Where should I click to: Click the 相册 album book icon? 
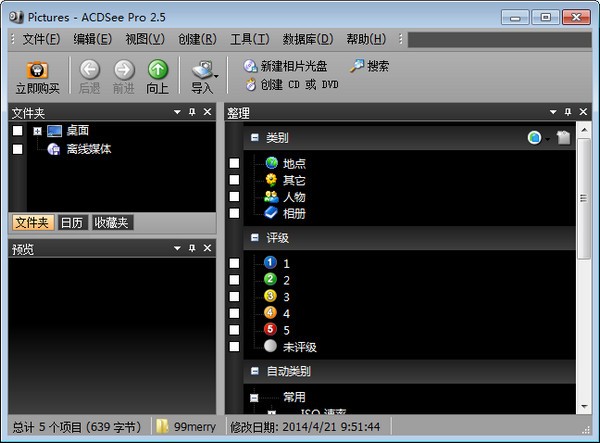coord(271,213)
